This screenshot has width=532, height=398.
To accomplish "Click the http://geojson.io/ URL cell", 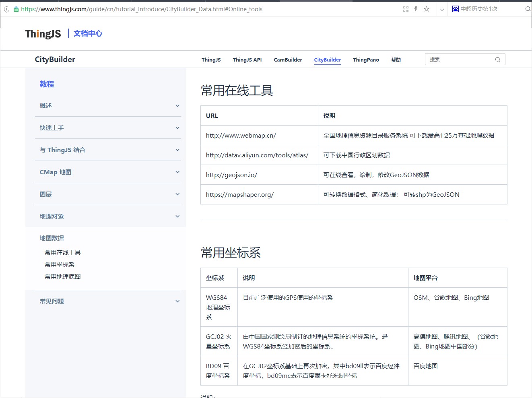I will pos(259,175).
